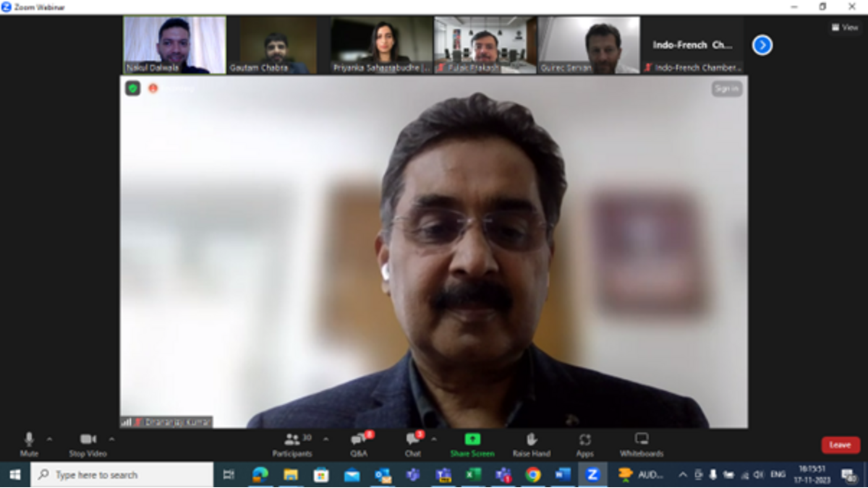Click the orange recording indicator icon
This screenshot has width=868, height=488.
pyautogui.click(x=153, y=88)
